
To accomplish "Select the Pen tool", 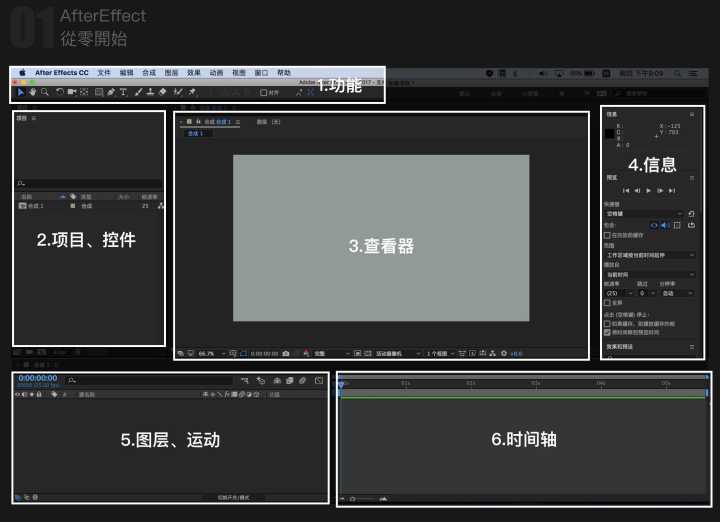I will pyautogui.click(x=111, y=92).
